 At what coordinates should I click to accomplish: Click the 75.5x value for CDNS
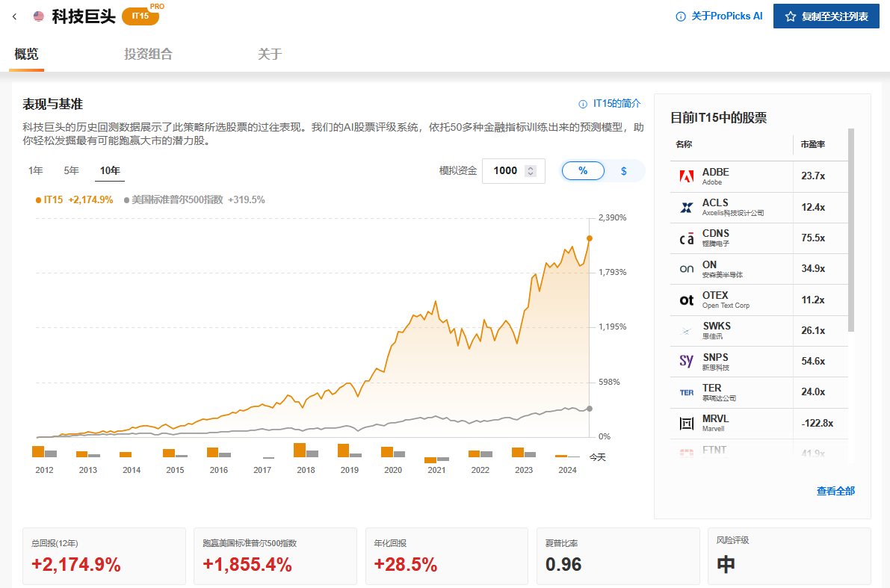pyautogui.click(x=813, y=238)
